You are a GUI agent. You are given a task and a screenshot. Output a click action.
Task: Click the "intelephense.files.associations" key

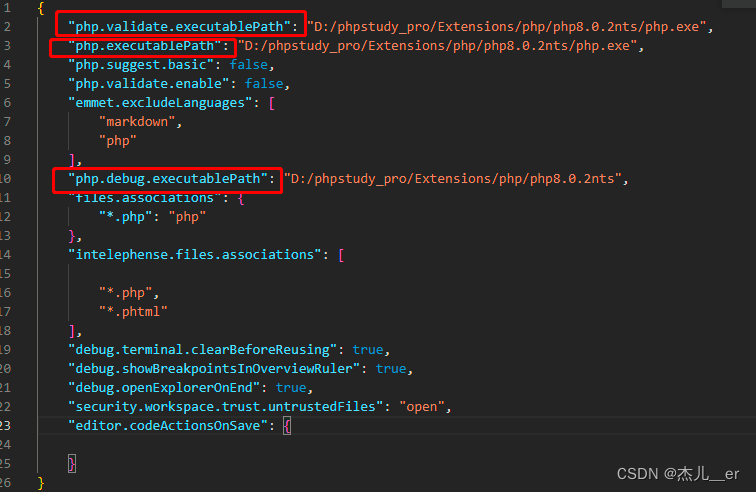pos(195,255)
